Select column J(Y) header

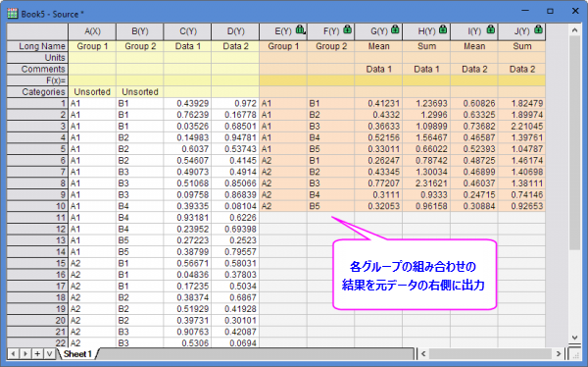click(x=521, y=31)
